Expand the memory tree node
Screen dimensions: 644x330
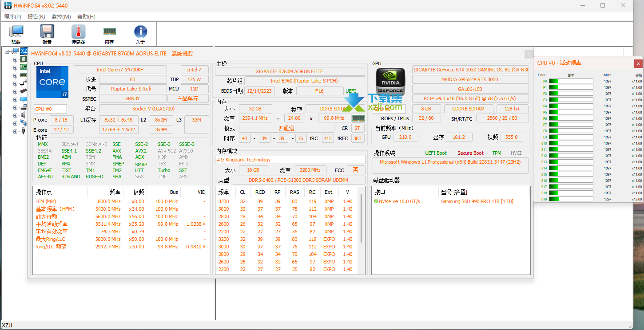pos(15,75)
